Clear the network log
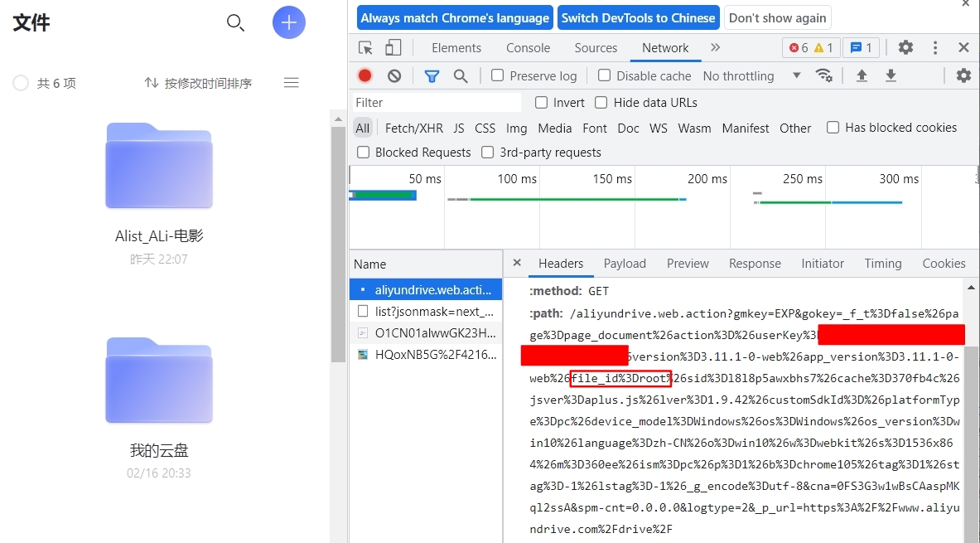This screenshot has height=543, width=980. pyautogui.click(x=394, y=75)
